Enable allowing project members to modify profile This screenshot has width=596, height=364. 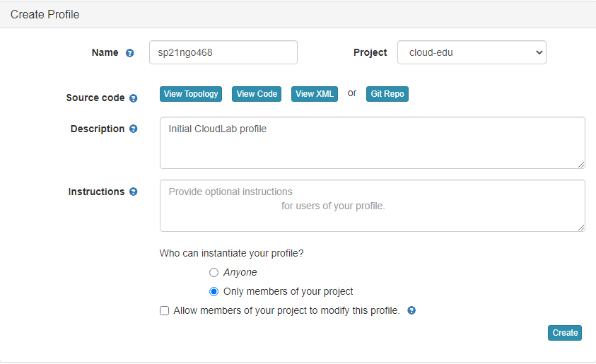pyautogui.click(x=165, y=310)
